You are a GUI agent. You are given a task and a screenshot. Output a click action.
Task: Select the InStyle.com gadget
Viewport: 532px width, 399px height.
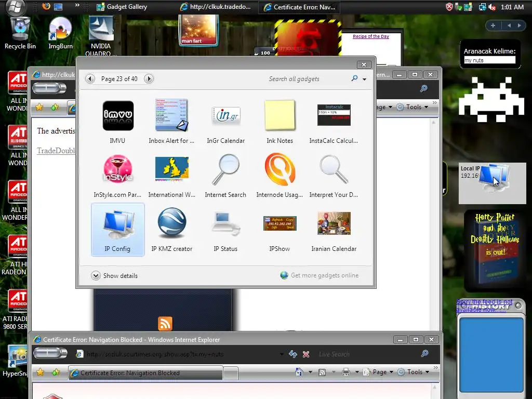tap(118, 176)
